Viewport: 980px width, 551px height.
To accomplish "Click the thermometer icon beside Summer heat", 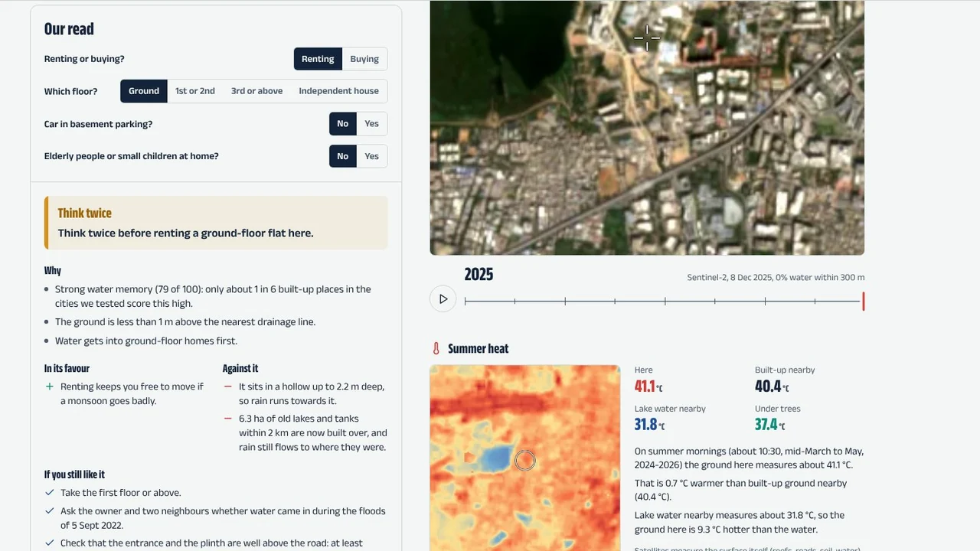I will (436, 349).
